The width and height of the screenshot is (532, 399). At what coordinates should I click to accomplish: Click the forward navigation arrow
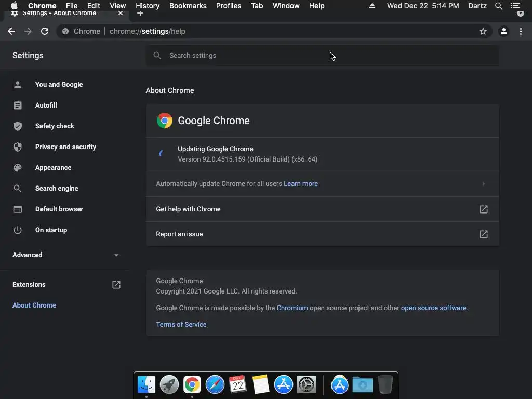pos(28,31)
